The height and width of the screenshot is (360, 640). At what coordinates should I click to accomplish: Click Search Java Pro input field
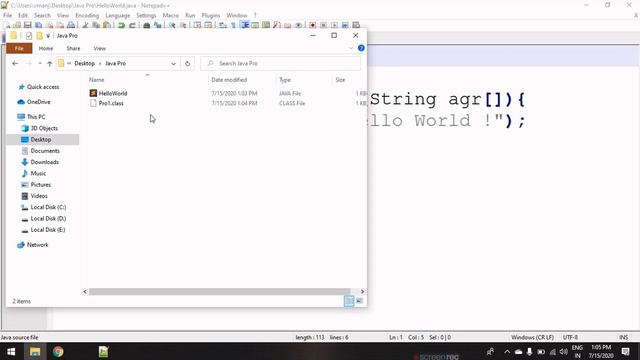(x=281, y=64)
